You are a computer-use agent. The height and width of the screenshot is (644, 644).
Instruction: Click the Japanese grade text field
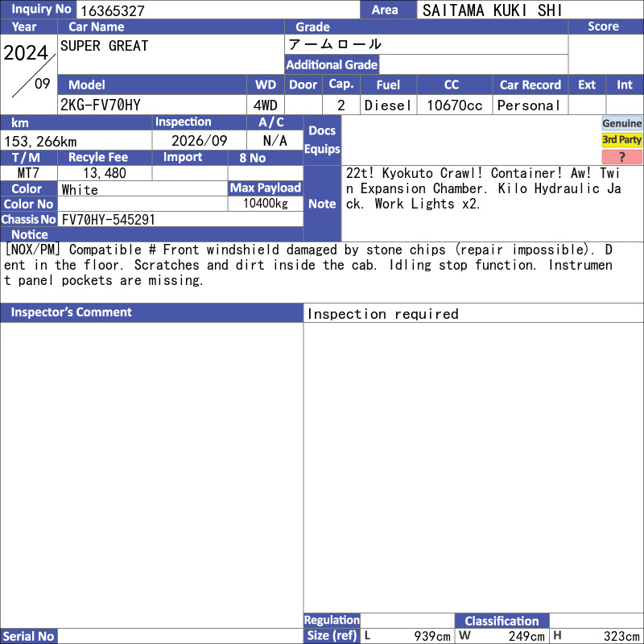tap(427, 44)
